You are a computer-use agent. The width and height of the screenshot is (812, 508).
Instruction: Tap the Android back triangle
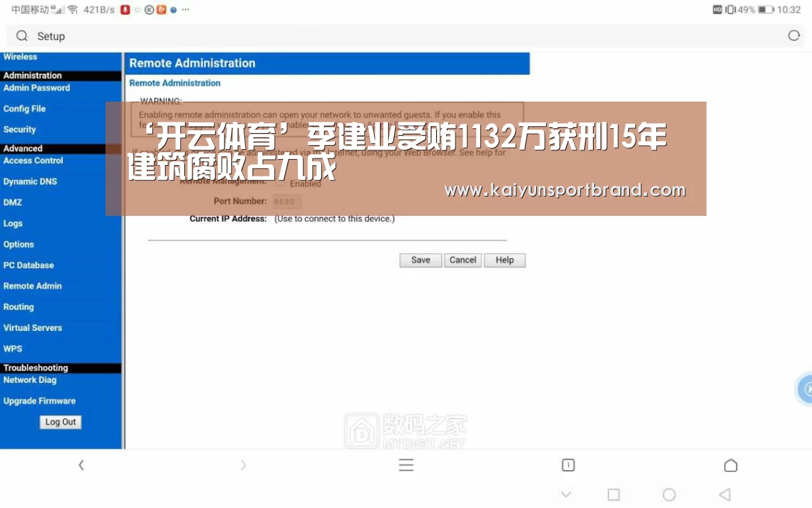click(725, 495)
